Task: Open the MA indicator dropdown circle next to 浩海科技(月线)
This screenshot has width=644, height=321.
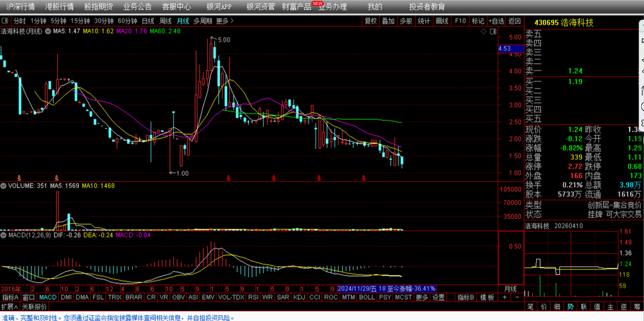Action: click(x=48, y=31)
